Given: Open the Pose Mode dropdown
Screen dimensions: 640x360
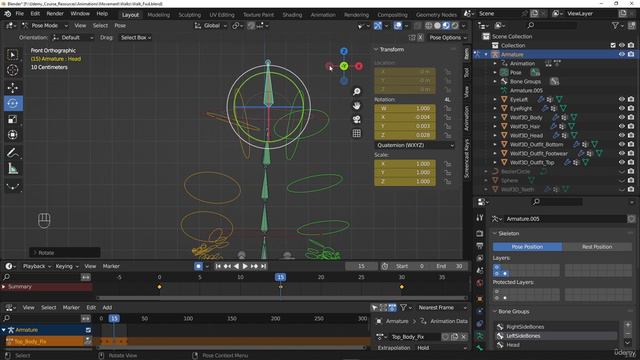Looking at the screenshot, I should 45,25.
